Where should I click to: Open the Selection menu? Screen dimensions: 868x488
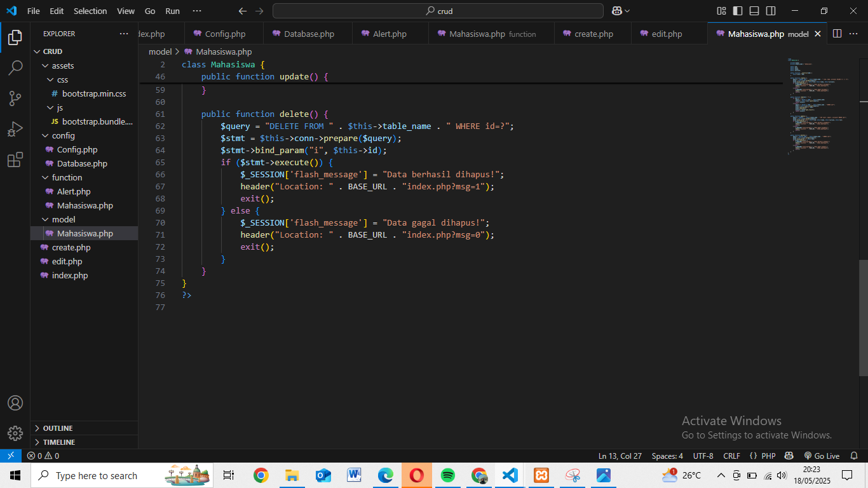point(90,11)
